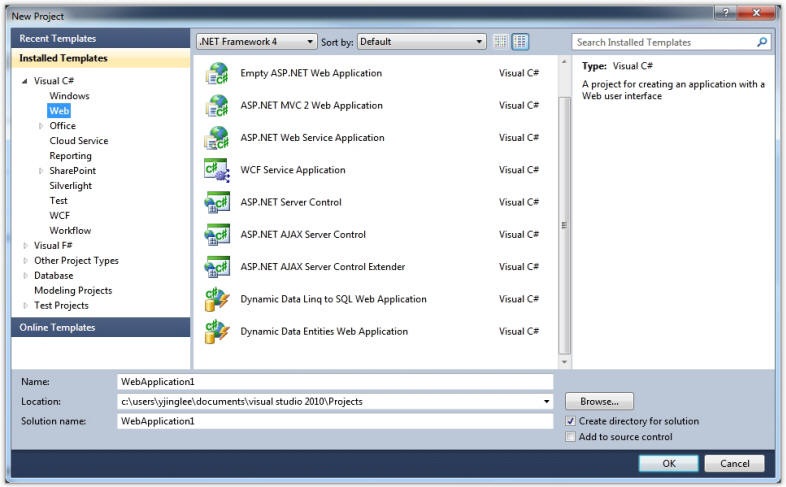Expand the Office tree node

click(41, 126)
